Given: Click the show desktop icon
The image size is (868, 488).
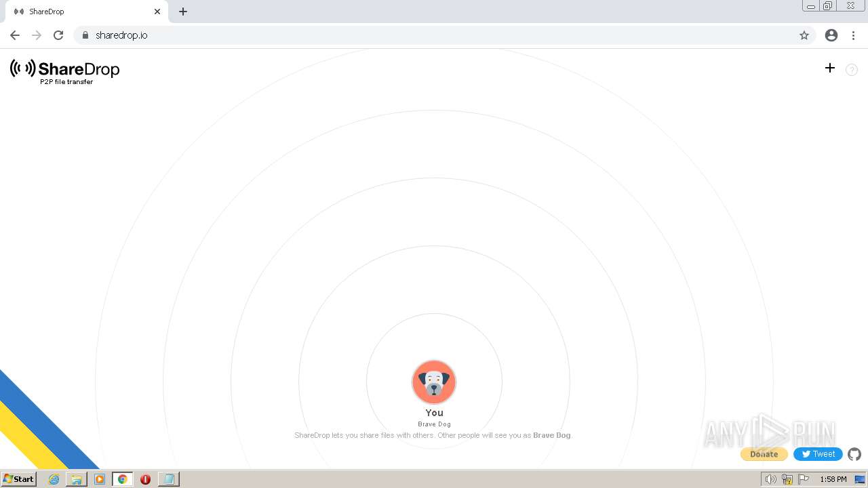Looking at the screenshot, I should coord(860,479).
